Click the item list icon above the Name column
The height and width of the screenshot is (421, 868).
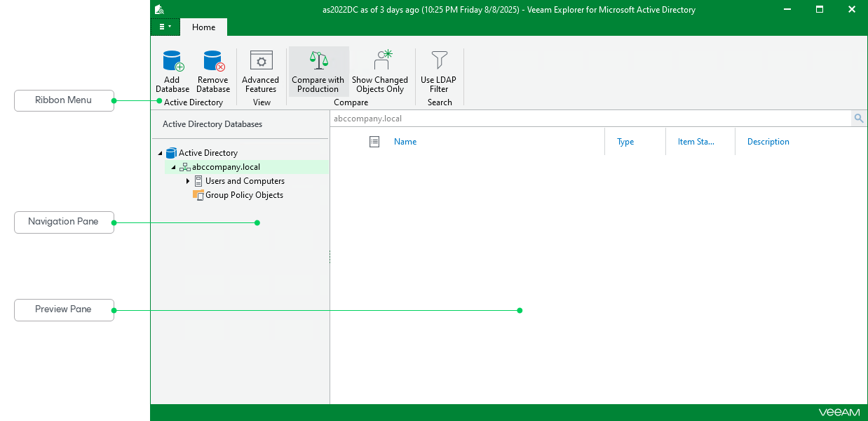click(x=374, y=141)
